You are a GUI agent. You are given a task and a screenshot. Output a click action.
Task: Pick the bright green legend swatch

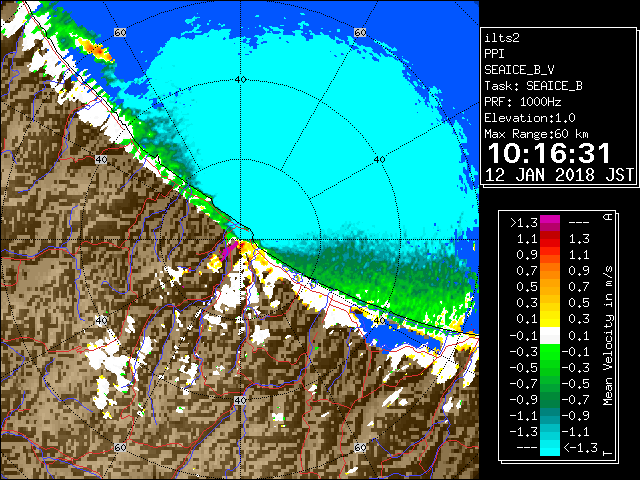(550, 352)
